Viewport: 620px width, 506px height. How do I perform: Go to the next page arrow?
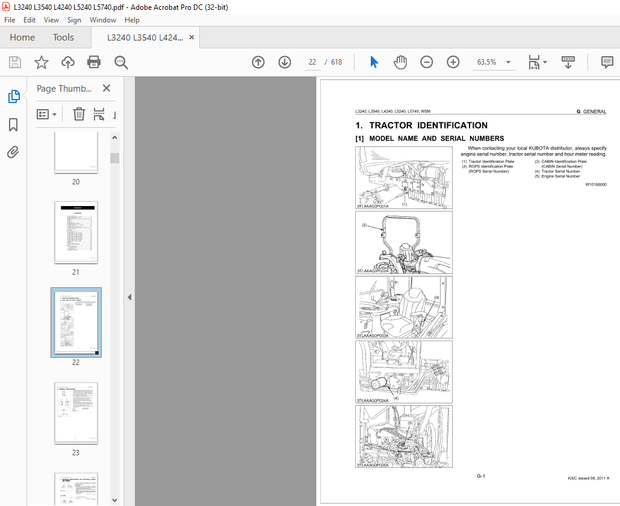coord(285,62)
